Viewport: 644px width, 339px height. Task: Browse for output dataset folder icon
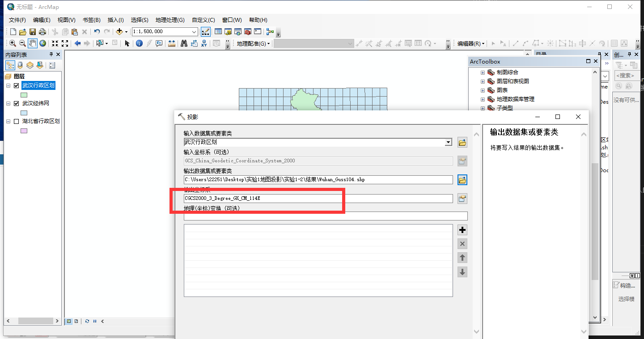pyautogui.click(x=462, y=180)
